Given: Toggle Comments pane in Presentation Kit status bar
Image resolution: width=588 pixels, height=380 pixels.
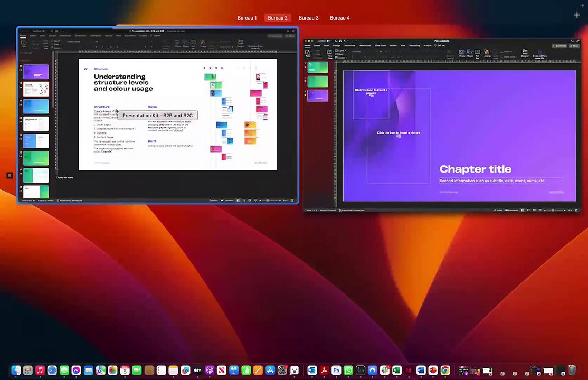Looking at the screenshot, I should pos(227,201).
